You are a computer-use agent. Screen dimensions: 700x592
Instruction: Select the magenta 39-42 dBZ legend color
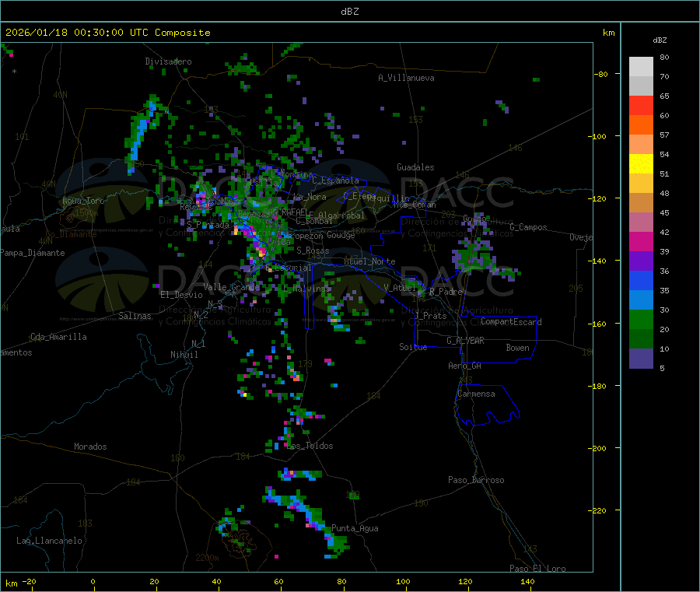pyautogui.click(x=641, y=241)
